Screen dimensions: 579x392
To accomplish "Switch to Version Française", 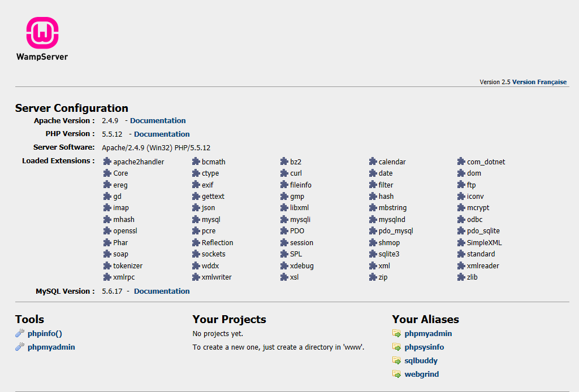I will pos(539,82).
